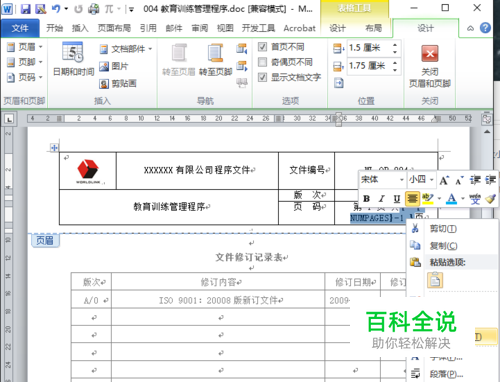Click the center alignment icon in the mini toolbar

pos(412,199)
